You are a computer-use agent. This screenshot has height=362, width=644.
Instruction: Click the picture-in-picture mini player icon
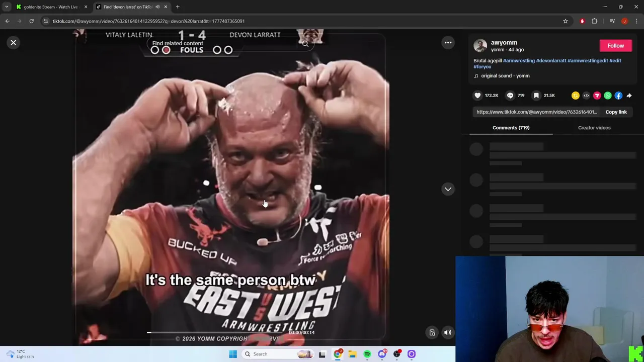pos(432,332)
